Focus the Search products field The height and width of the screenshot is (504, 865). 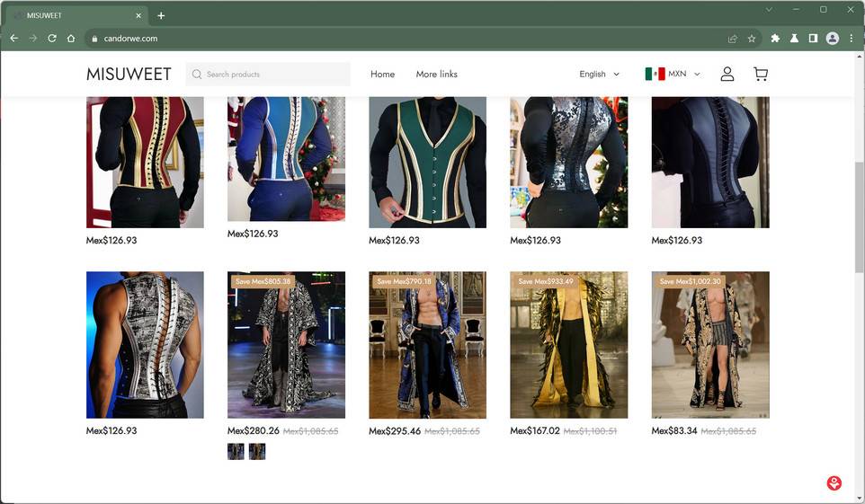[x=268, y=74]
